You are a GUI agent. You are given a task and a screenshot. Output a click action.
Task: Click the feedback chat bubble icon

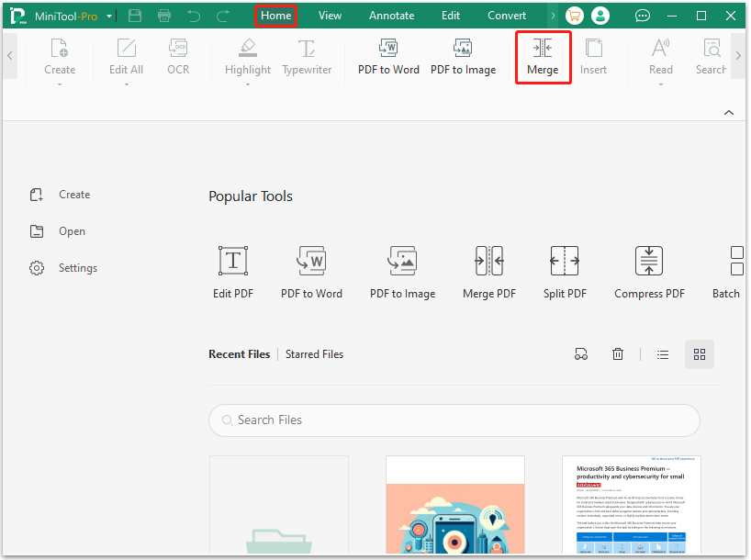click(643, 16)
